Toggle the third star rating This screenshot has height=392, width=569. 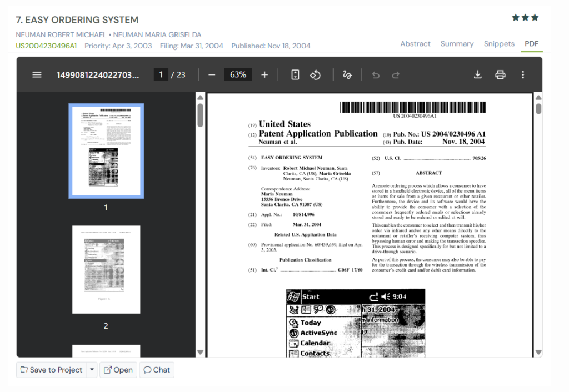(535, 17)
